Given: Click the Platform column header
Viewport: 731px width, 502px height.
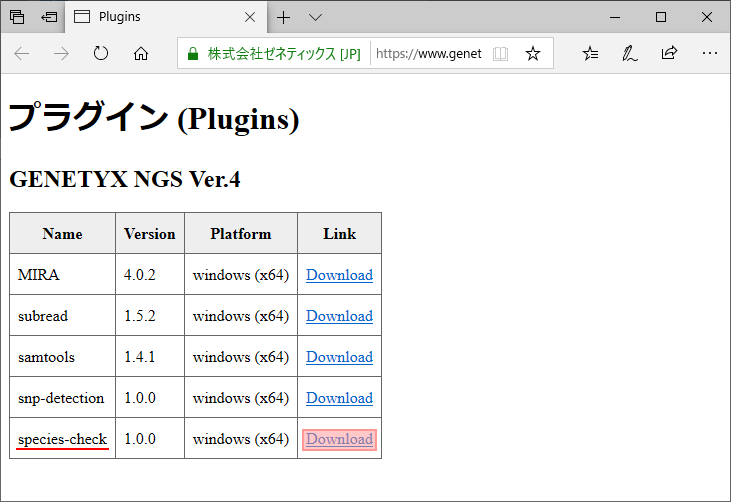Looking at the screenshot, I should (241, 234).
